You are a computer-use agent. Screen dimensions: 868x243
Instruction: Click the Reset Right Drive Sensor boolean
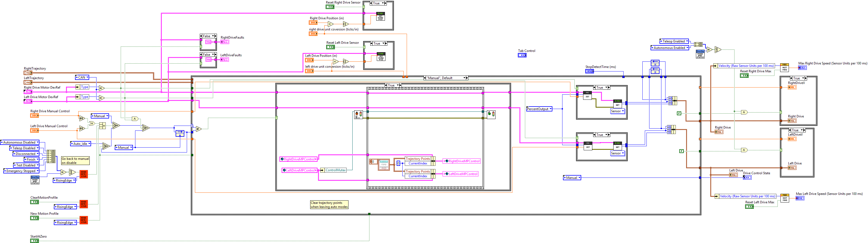tap(330, 7)
